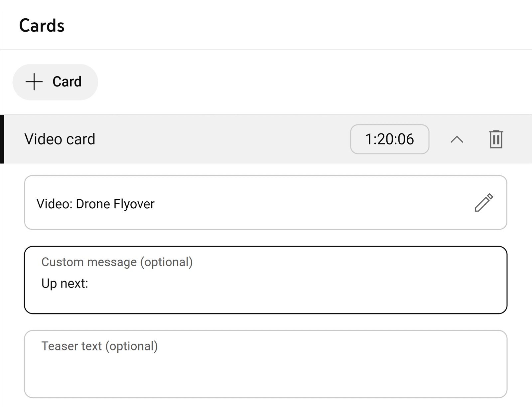Click the Custom message text box

[x=233, y=283]
